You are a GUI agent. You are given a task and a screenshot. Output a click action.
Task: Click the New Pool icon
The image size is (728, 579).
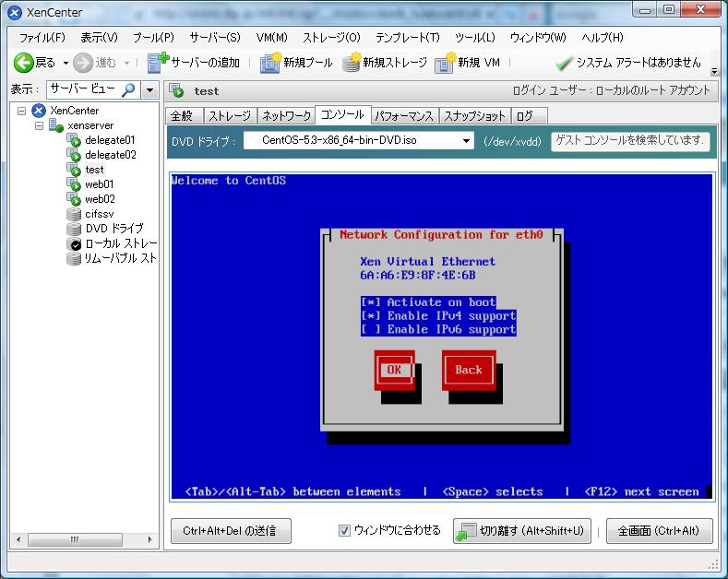(270, 63)
